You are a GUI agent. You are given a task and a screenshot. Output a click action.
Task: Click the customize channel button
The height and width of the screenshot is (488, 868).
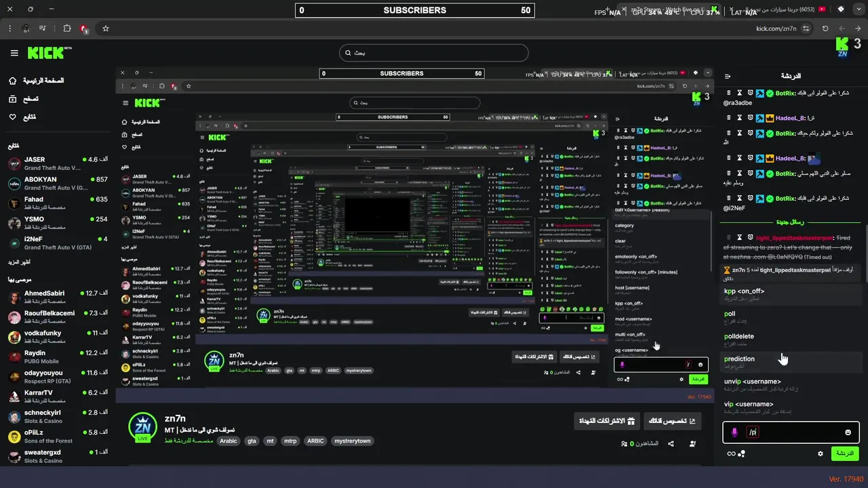pos(673,421)
